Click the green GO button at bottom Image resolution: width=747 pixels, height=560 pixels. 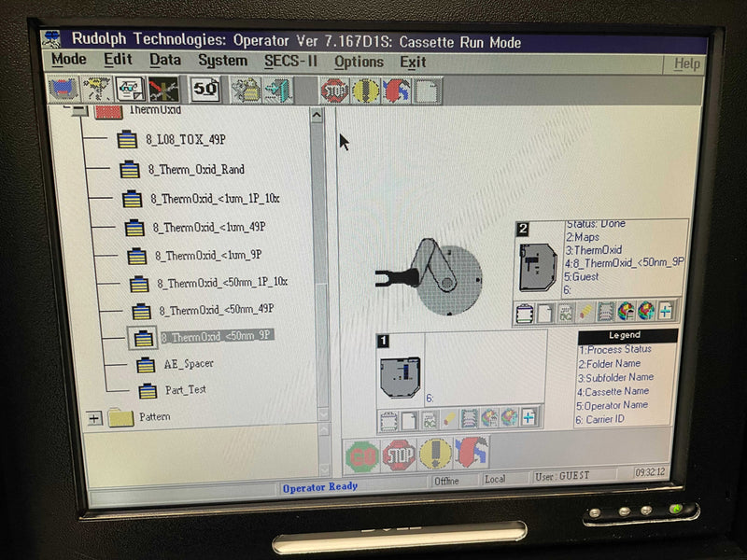pyautogui.click(x=362, y=456)
